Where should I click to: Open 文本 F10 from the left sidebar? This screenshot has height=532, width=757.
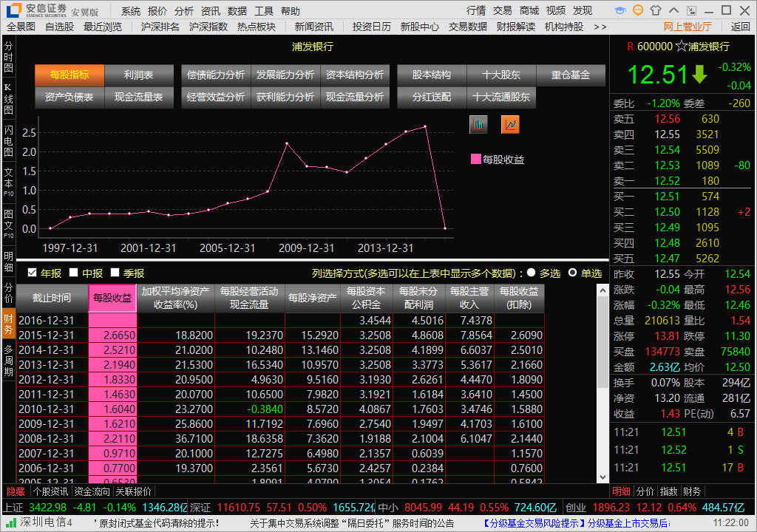pos(8,182)
